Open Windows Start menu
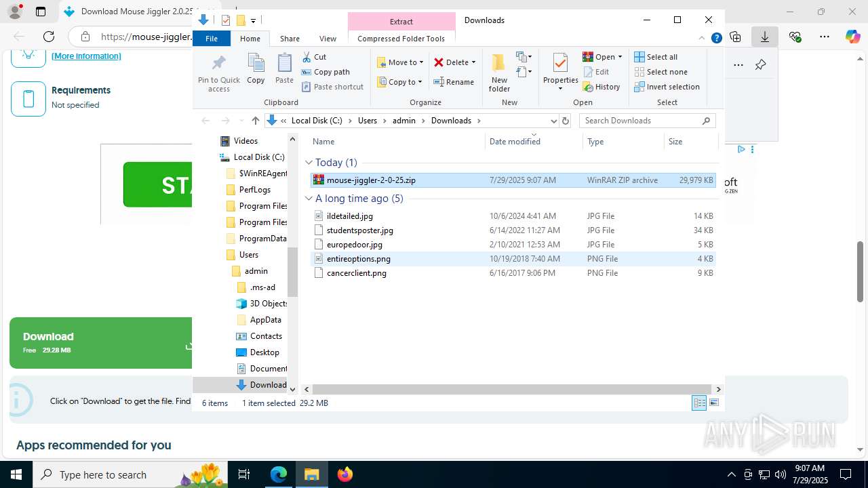This screenshot has height=488, width=868. [16, 474]
